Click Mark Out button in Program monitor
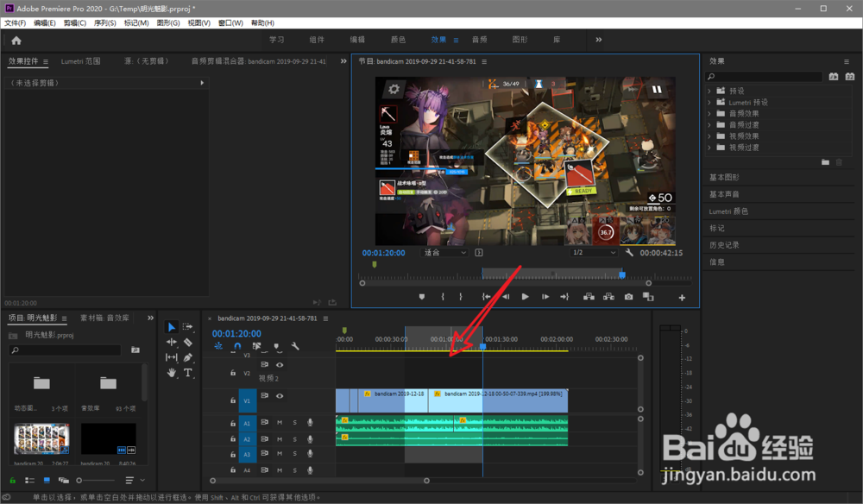 coord(461,297)
